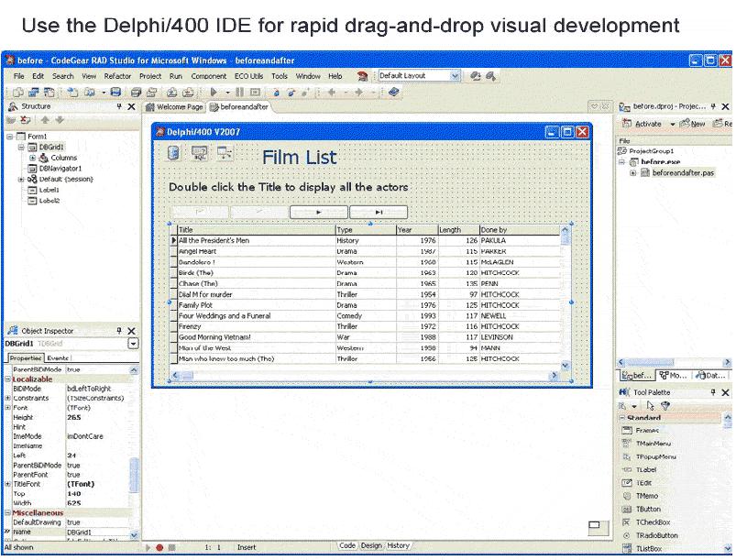Open the ECO Utils menu
Image resolution: width=736 pixels, height=560 pixels.
coord(248,76)
